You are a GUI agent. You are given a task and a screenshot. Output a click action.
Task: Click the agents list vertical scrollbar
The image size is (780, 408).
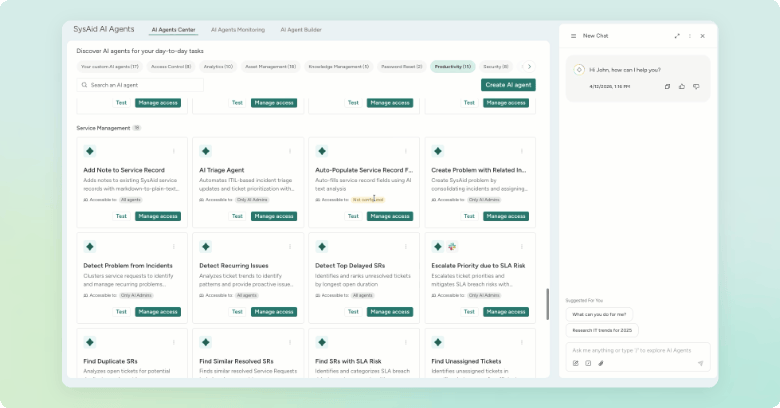(547, 304)
